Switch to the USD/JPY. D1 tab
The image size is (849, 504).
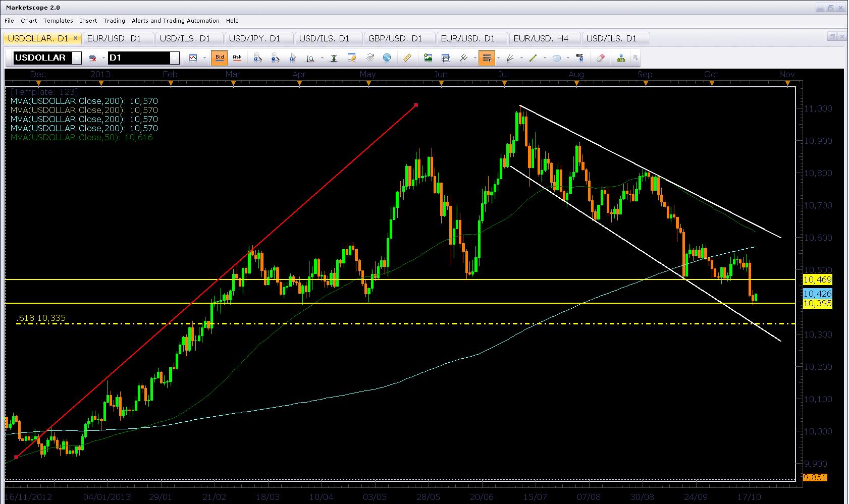[258, 38]
